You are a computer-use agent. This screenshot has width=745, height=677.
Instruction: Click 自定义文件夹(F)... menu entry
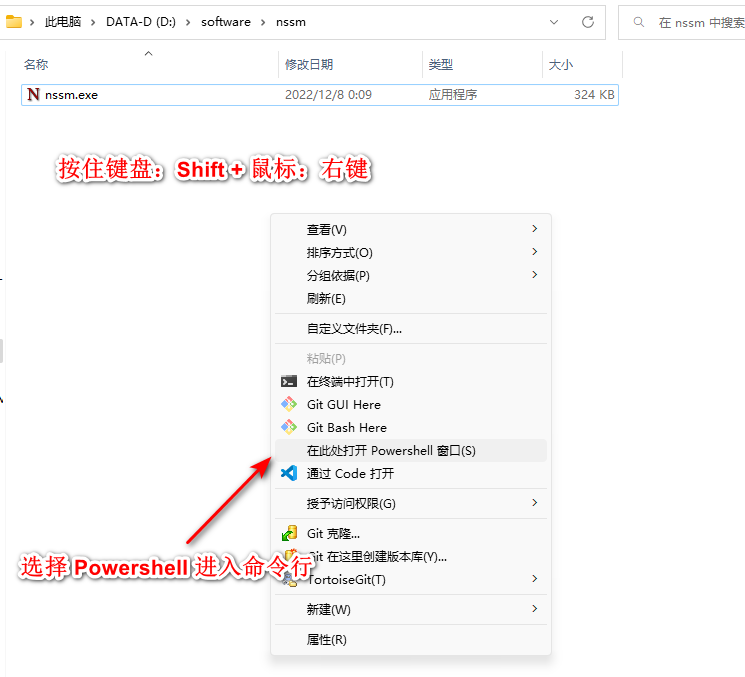(x=354, y=328)
